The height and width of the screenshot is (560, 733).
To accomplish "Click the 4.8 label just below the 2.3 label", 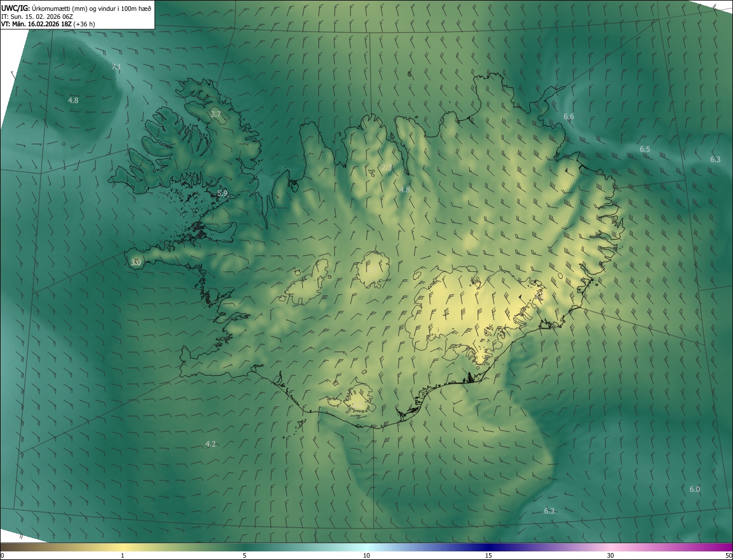I will click(x=405, y=190).
